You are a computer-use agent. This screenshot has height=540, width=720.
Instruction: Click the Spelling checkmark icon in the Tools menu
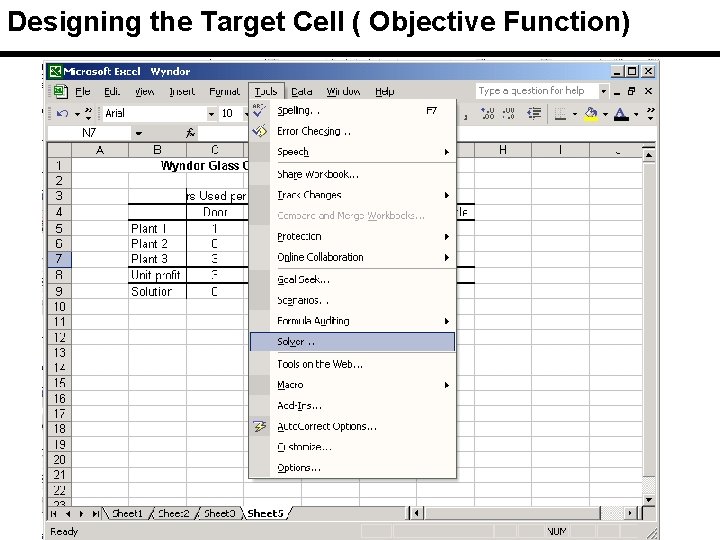259,111
